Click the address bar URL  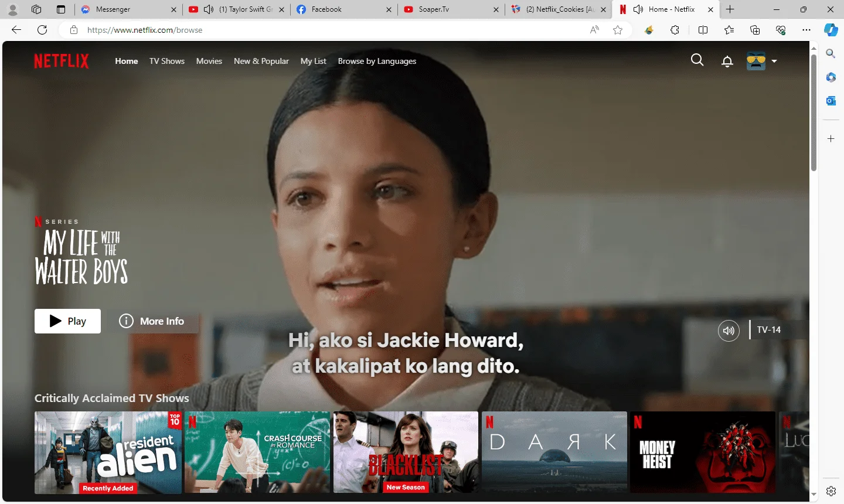coord(145,30)
